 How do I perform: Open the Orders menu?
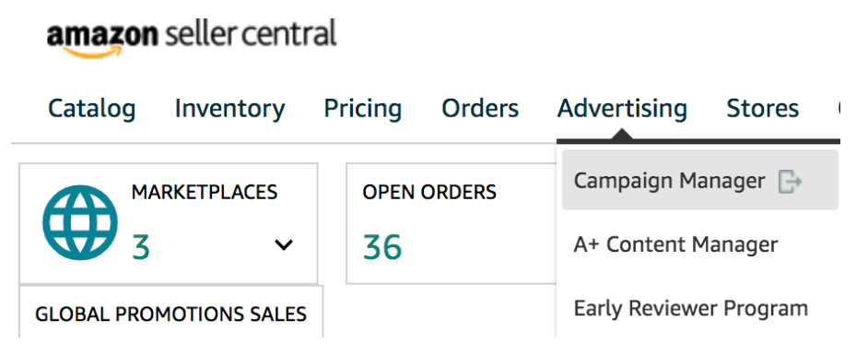tap(480, 109)
